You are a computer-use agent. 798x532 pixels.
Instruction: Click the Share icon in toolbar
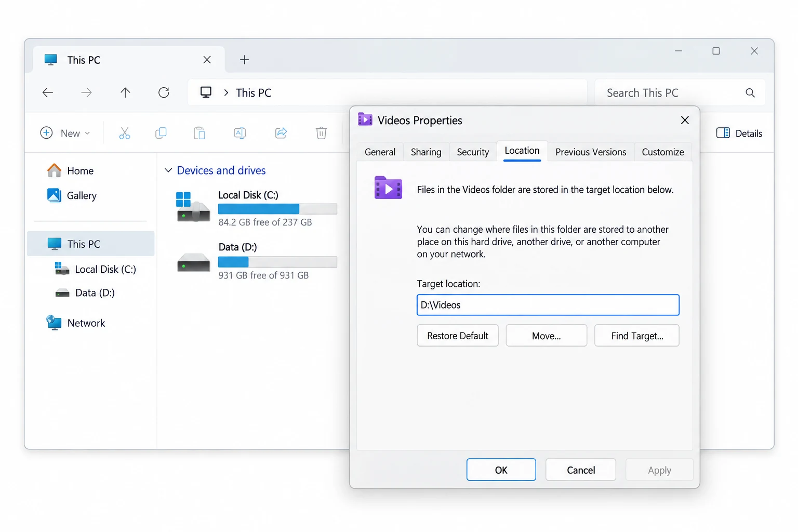coord(281,133)
